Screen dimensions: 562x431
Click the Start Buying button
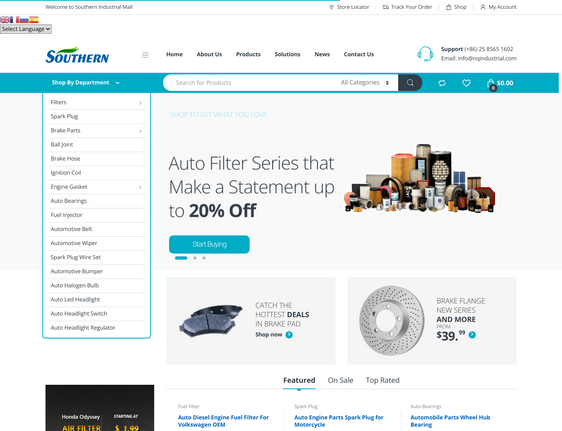[209, 244]
